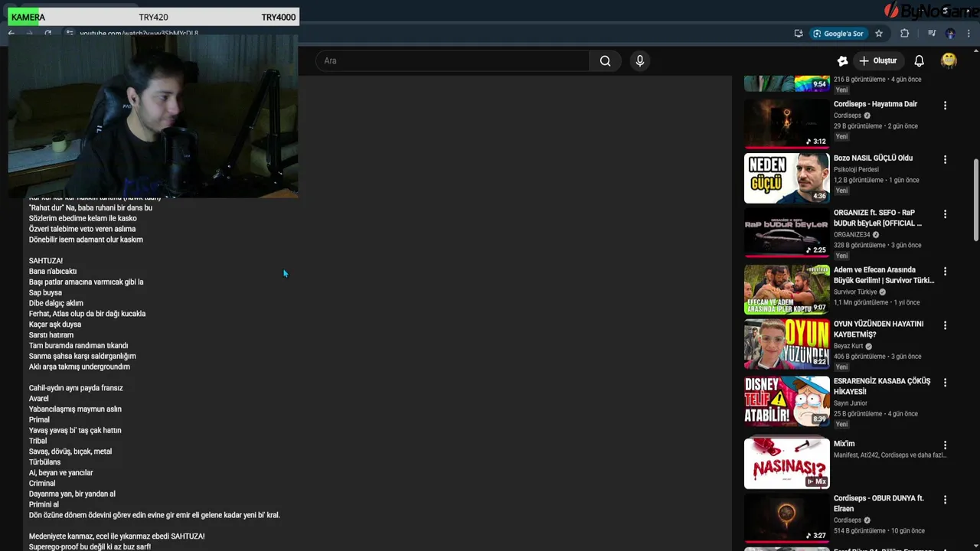Screen dimensions: 980x551
Task: Click the Google'a Sor lens button
Action: point(838,34)
